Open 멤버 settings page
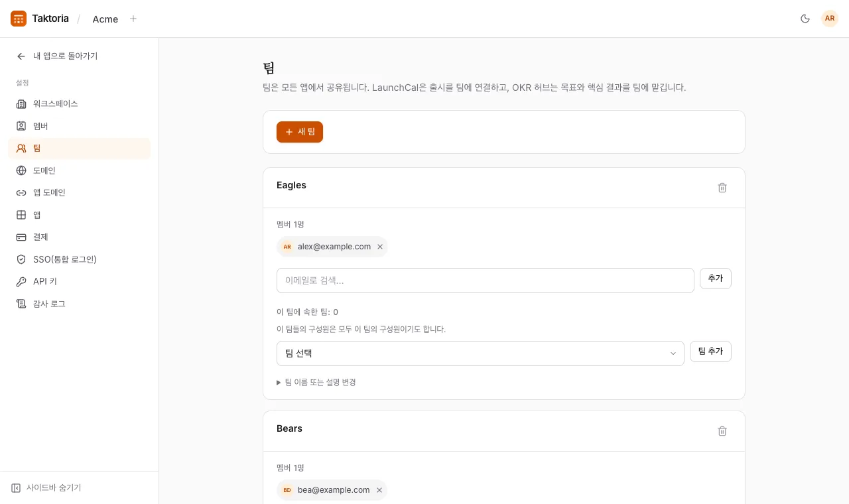Screen dimensions: 849x504 (x=79, y=126)
